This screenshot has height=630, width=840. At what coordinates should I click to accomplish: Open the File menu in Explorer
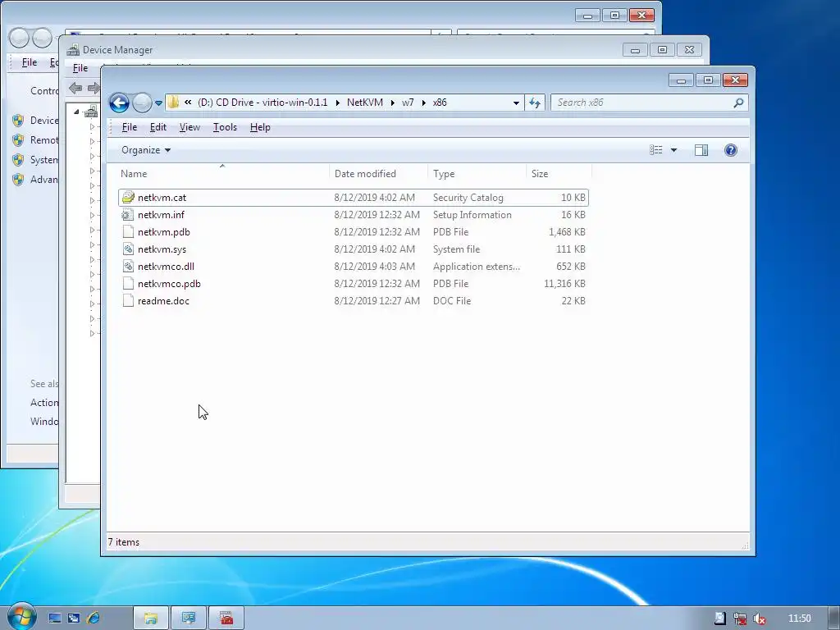click(129, 127)
